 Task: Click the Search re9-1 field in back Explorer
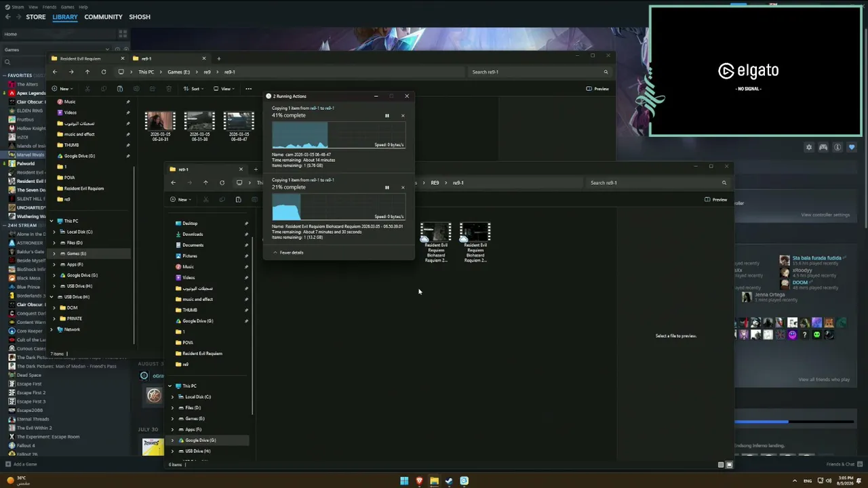click(x=540, y=72)
